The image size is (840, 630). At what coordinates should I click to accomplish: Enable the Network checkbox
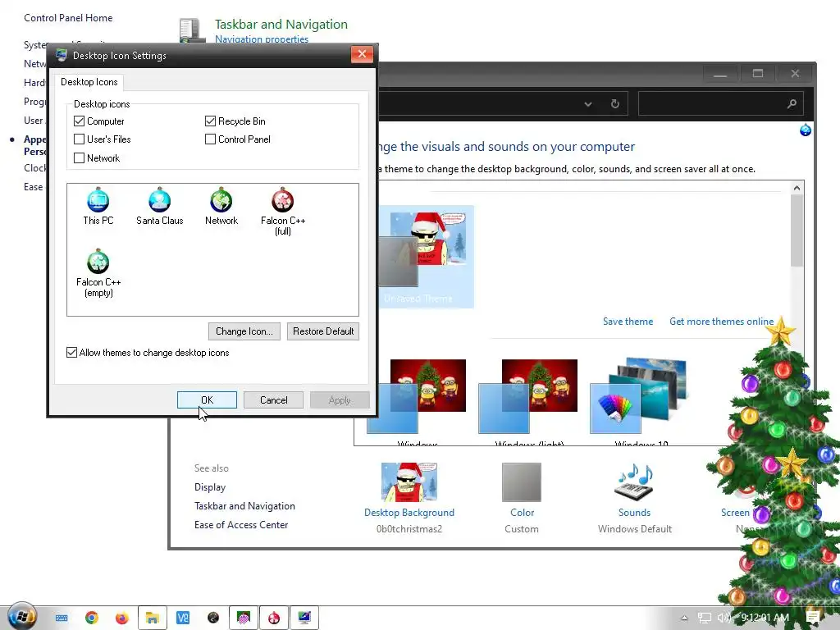(80, 158)
